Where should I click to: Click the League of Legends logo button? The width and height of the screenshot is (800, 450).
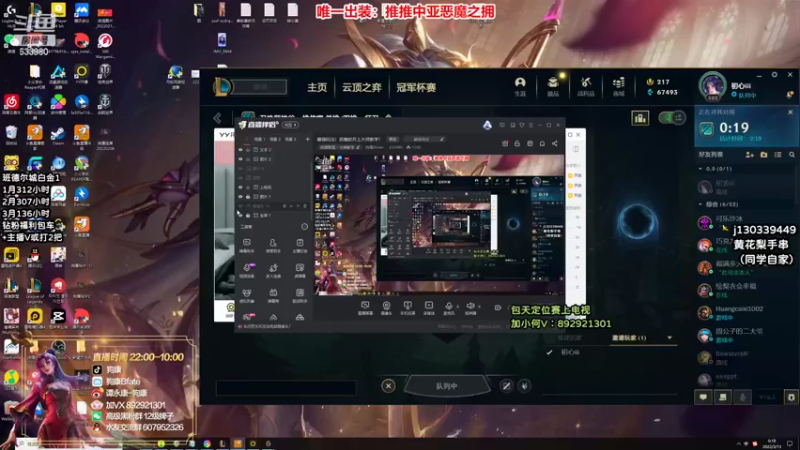(x=222, y=87)
